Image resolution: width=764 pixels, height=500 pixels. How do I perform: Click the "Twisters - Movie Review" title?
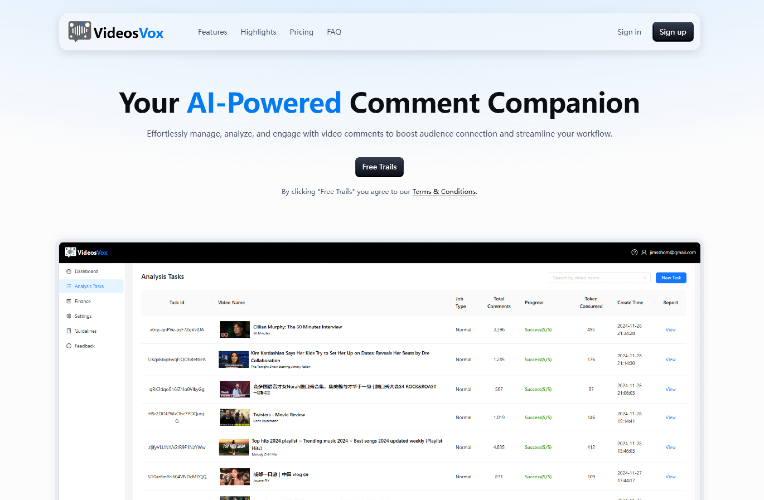tap(279, 415)
